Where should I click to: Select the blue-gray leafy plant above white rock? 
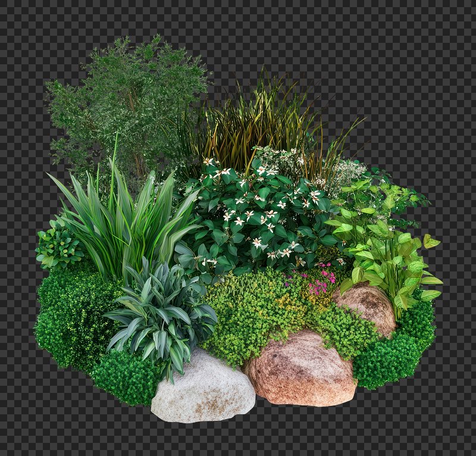coord(161,316)
